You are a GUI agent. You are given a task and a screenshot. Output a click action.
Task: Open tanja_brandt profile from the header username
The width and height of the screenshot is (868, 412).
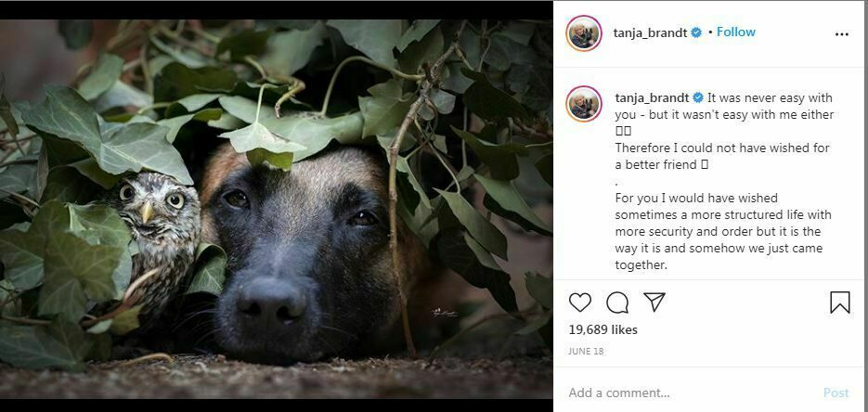point(650,32)
